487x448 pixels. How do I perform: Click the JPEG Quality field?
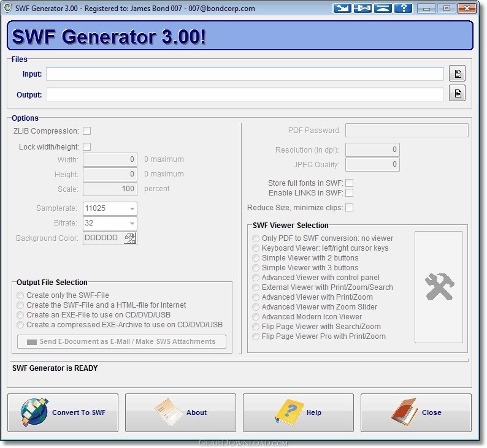[372, 164]
